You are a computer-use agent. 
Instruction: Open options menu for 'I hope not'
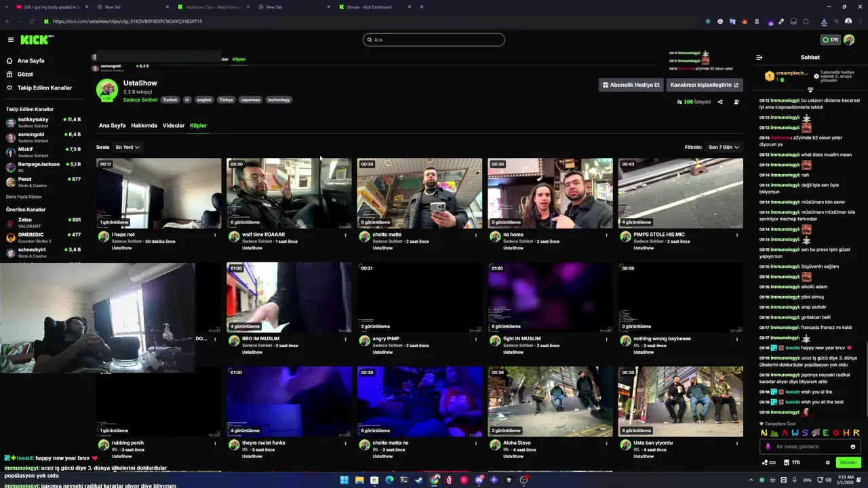click(215, 235)
